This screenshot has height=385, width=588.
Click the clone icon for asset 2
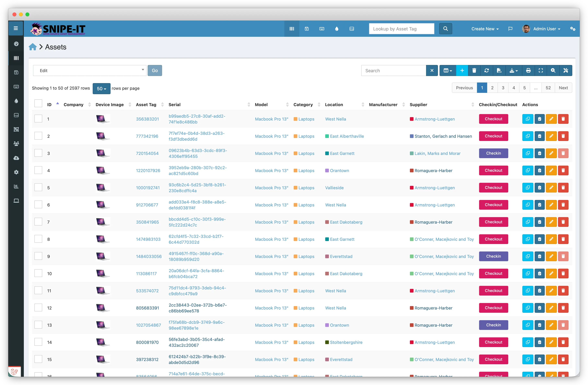coord(528,136)
